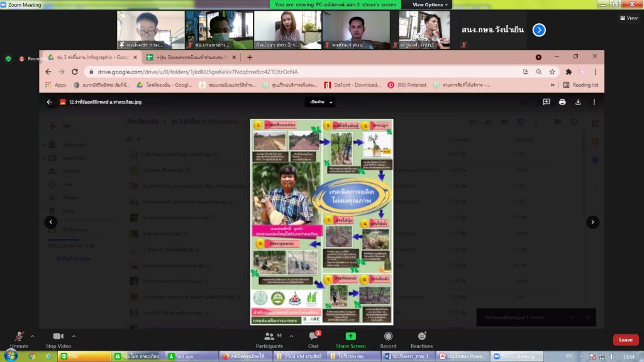
Task: Show next participants with the blue arrow
Action: coord(539,30)
